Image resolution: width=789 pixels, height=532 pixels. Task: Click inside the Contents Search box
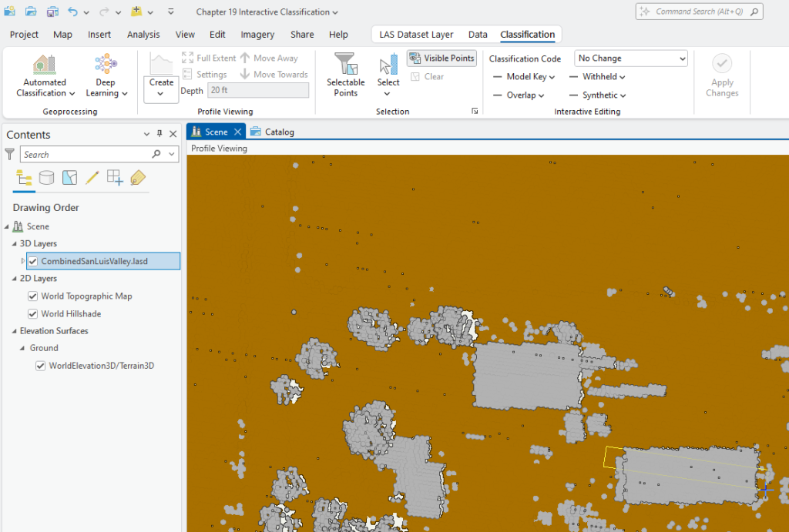coord(85,154)
